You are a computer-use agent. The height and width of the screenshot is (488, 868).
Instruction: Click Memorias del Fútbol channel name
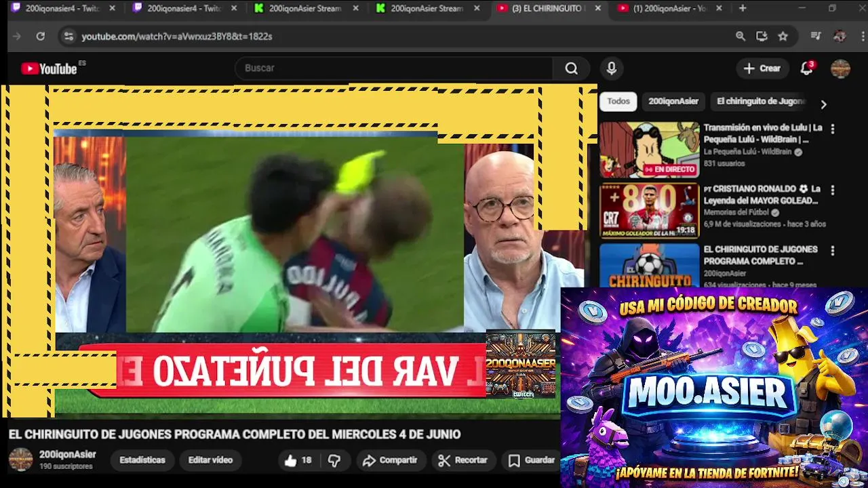coord(736,213)
